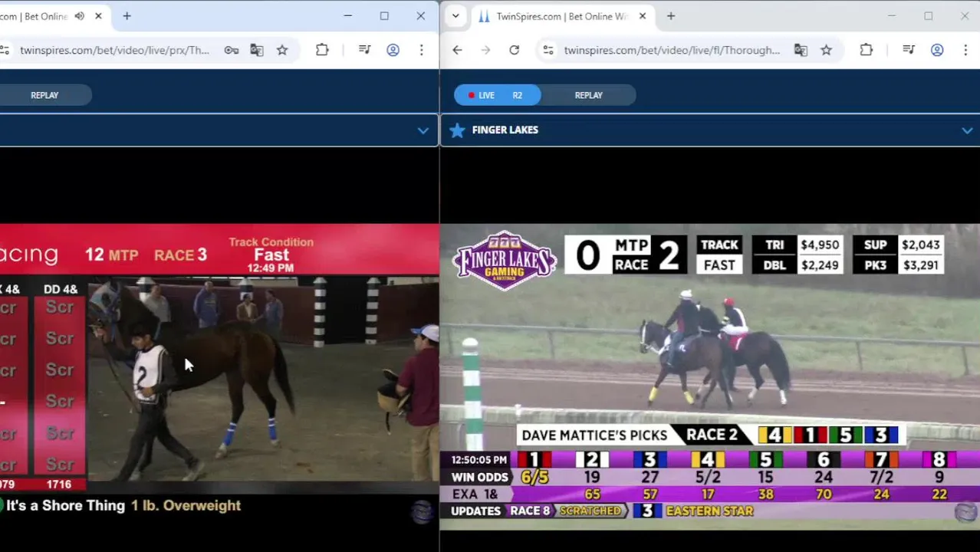
Task: Click password key icon in left address bar
Action: 231,50
